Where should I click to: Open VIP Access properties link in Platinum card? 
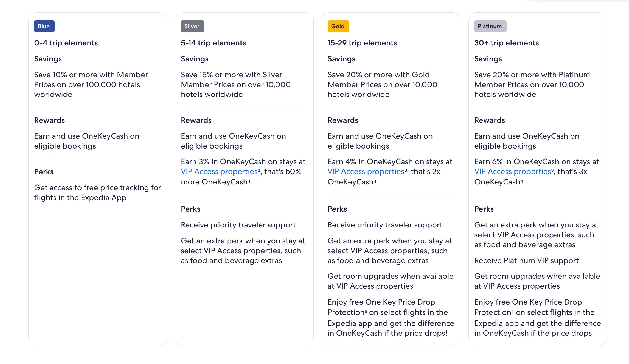pyautogui.click(x=512, y=171)
